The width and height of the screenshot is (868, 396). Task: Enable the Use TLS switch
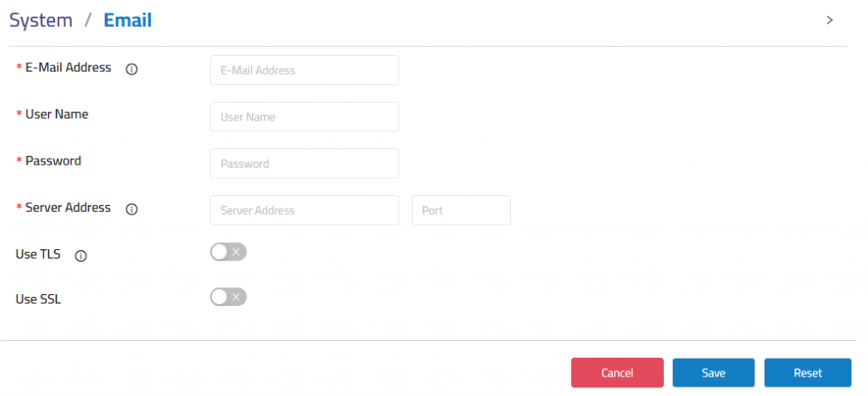[x=228, y=252]
